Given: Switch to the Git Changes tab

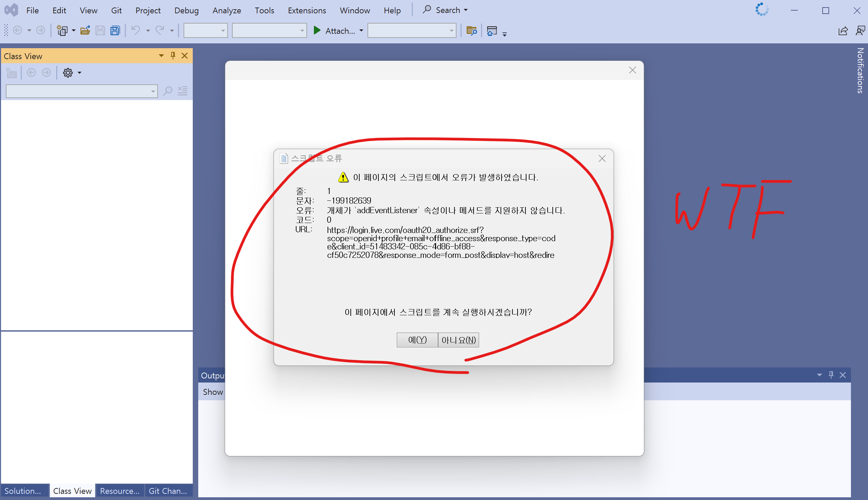Looking at the screenshot, I should tap(168, 491).
